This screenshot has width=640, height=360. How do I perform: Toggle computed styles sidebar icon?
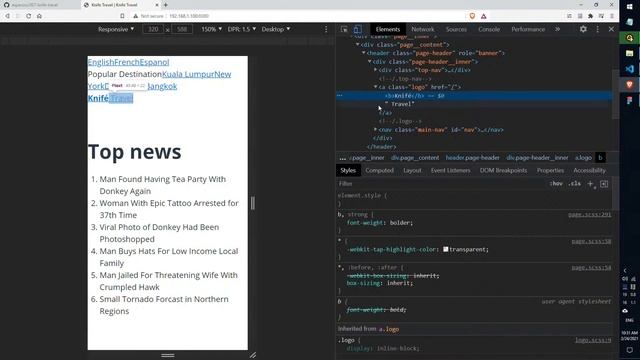pyautogui.click(x=604, y=184)
